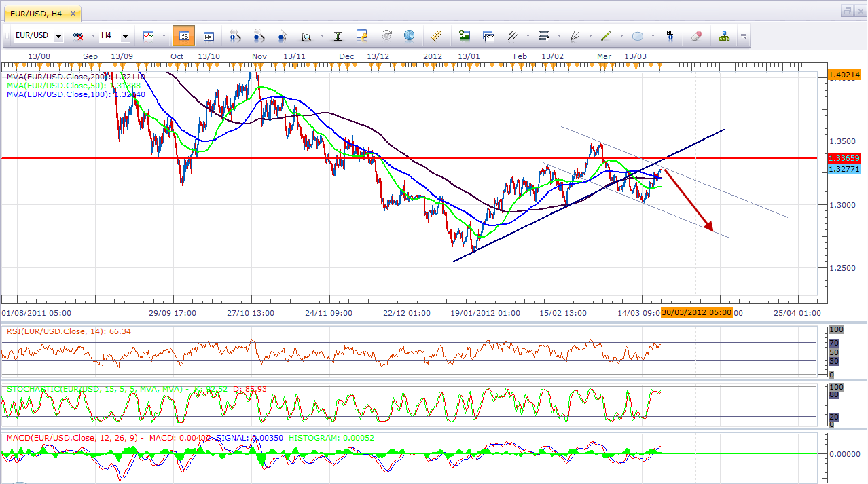Click the restore window button
The height and width of the screenshot is (484, 868).
[x=848, y=11]
